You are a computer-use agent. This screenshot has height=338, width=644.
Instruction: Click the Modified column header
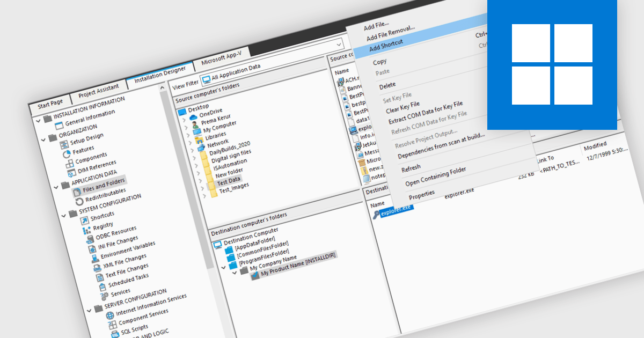coord(595,145)
